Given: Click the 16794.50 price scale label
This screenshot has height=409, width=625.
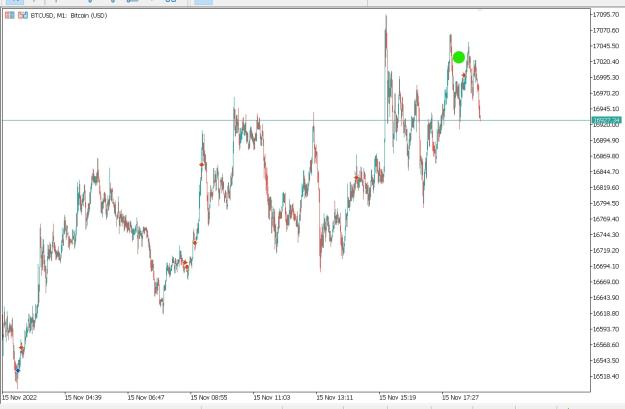Looking at the screenshot, I should tap(606, 203).
